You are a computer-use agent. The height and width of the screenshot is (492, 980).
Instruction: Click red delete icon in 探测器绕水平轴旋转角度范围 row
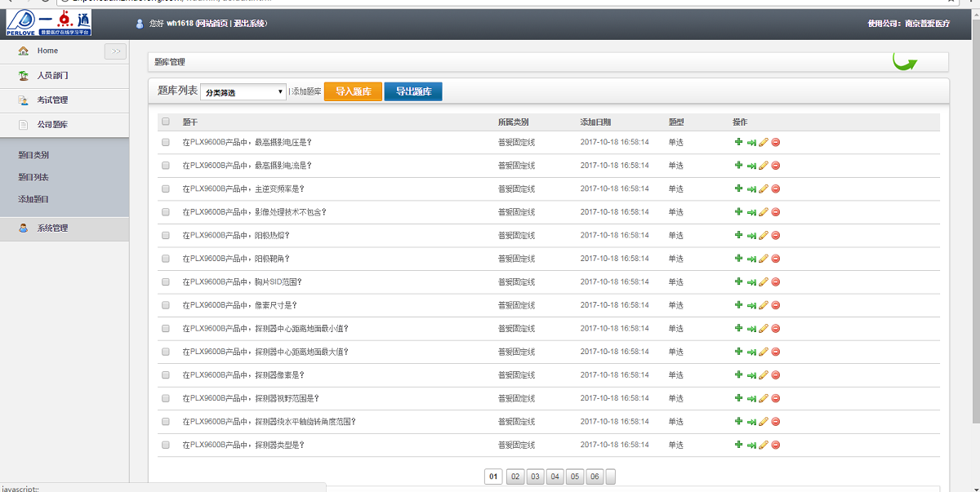pos(776,422)
